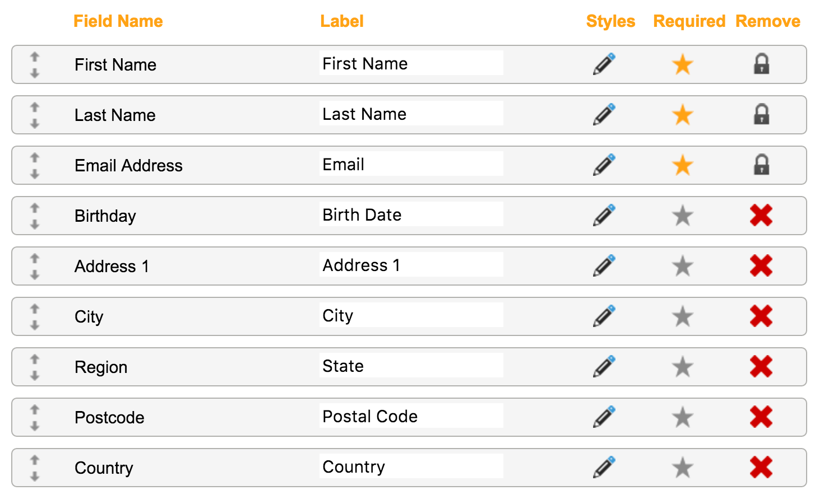This screenshot has width=824, height=504.
Task: Click the lock icon on Email Address row
Action: tap(761, 165)
